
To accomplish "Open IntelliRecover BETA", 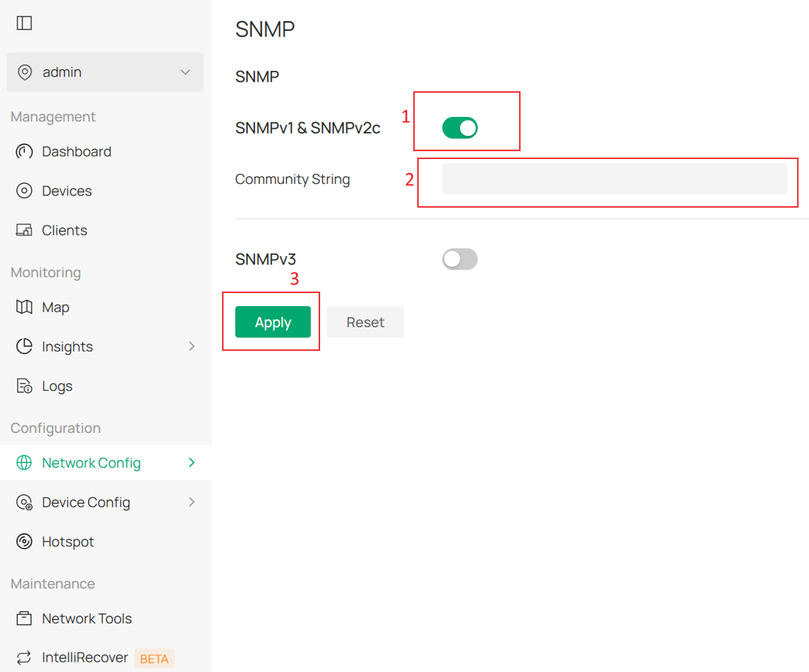I will pos(85,657).
